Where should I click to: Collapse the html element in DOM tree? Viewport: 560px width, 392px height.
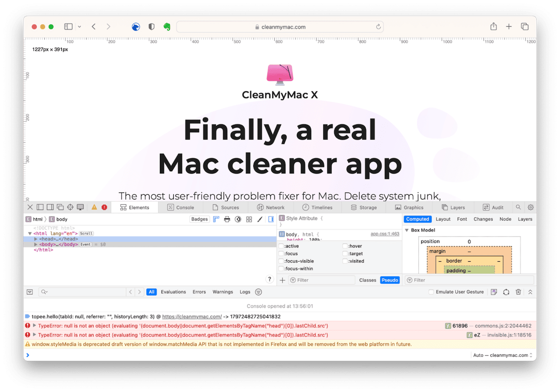pos(29,233)
